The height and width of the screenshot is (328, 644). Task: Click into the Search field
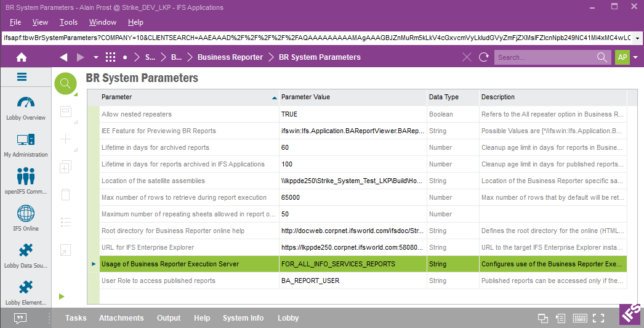544,57
